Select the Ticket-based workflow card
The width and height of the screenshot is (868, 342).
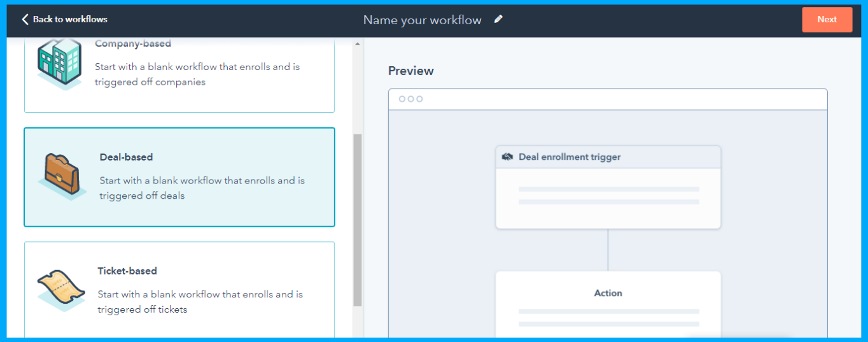[x=179, y=290]
